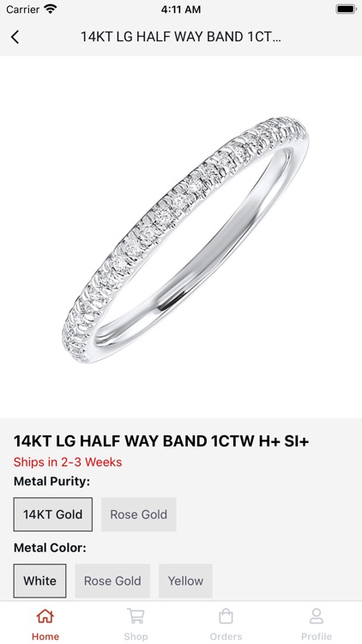The width and height of the screenshot is (362, 644).
Task: Tap the battery icon in status bar
Action: tap(346, 9)
